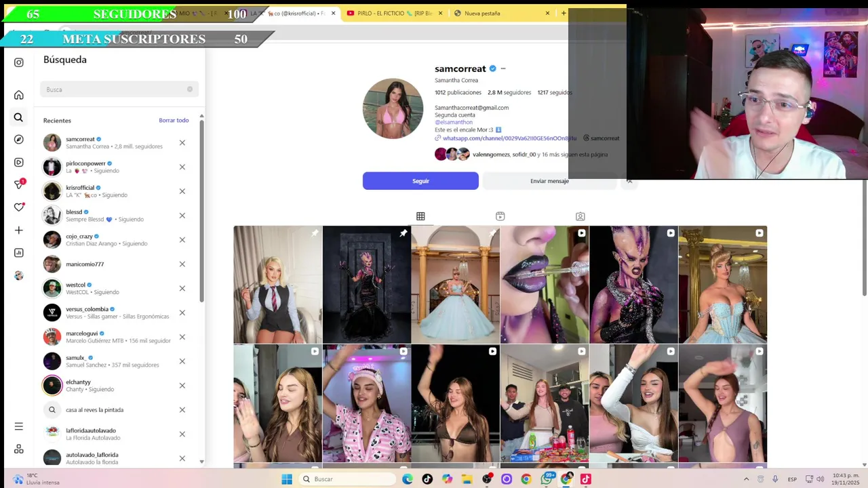This screenshot has height=488, width=868.
Task: Remove samcorreat from recent searches
Action: 182,143
